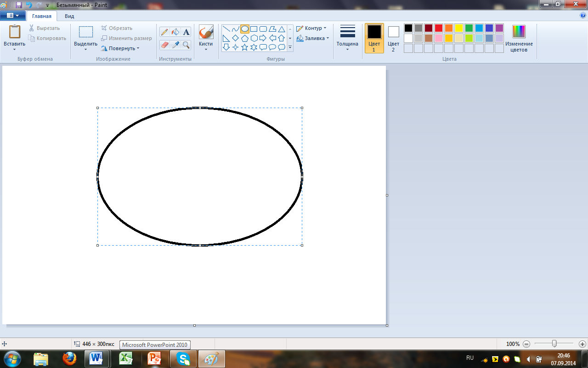Choose the Oval callout shape
Screen dimensions: 588x368
click(272, 47)
